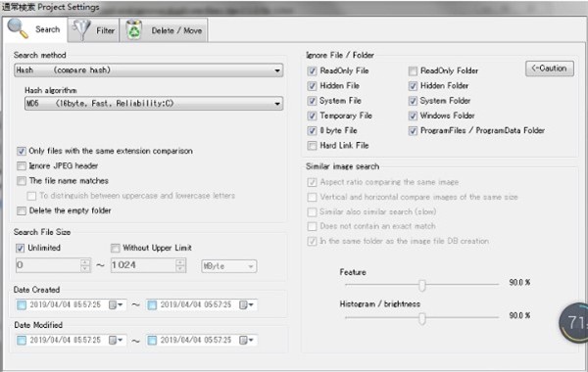
Task: Enable the Date Modified start checkbox
Action: click(x=22, y=340)
